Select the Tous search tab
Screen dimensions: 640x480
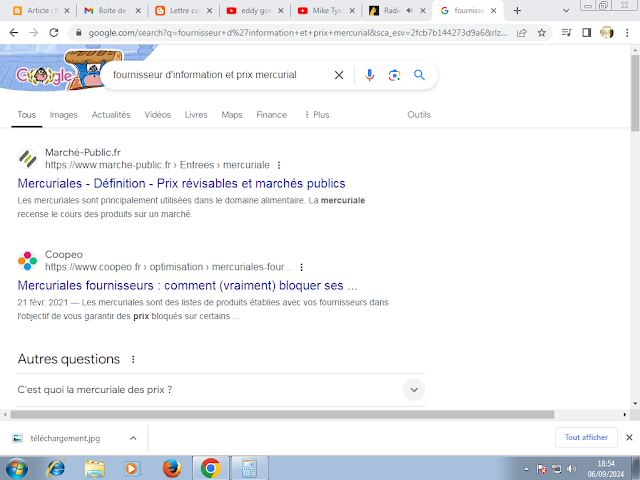point(27,115)
